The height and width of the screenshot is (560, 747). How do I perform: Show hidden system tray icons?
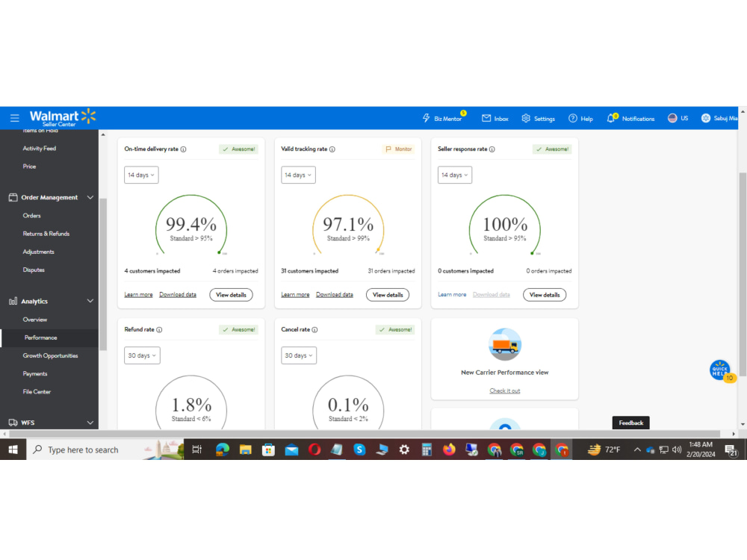(x=637, y=449)
